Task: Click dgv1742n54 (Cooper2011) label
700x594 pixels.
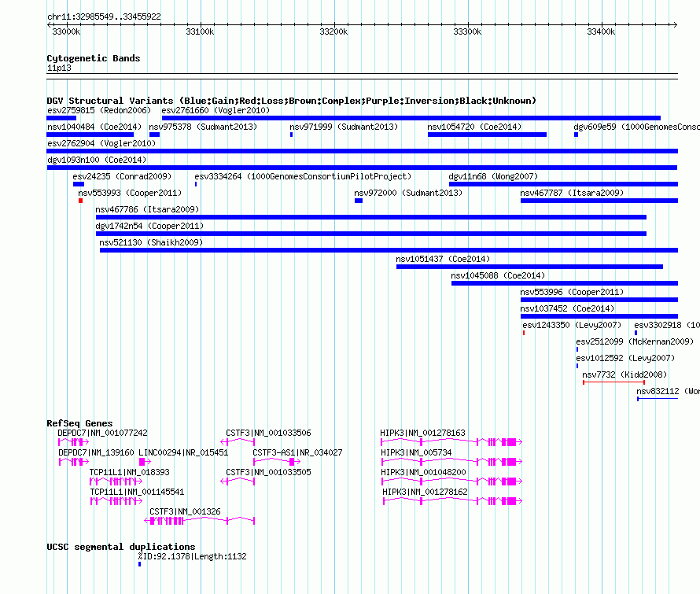Action: [149, 226]
